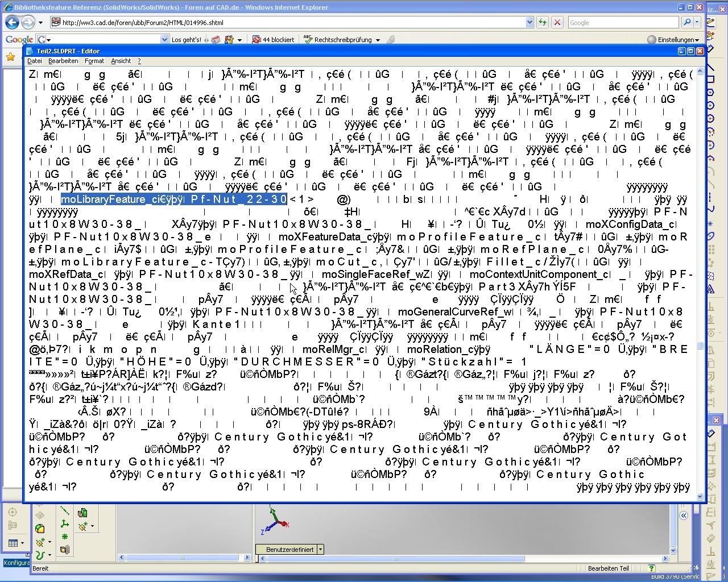Image resolution: width=728 pixels, height=582 pixels.
Task: Open the curve tool dropdown arrow
Action: (49, 555)
